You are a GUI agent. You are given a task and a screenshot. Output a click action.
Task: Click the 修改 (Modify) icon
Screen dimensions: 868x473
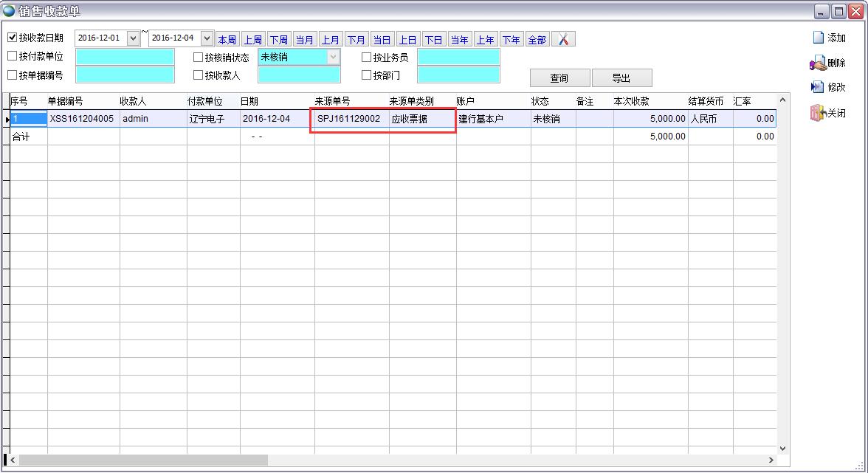[x=817, y=87]
